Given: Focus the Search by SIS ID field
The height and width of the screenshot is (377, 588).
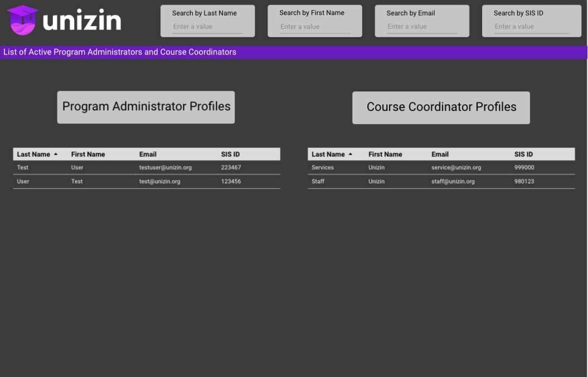Looking at the screenshot, I should tap(532, 27).
